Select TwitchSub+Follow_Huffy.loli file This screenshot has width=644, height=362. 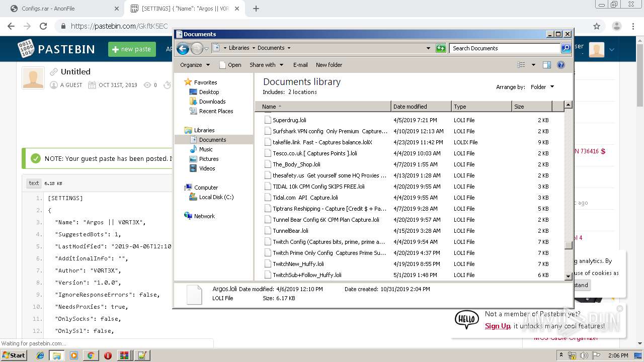pyautogui.click(x=307, y=275)
